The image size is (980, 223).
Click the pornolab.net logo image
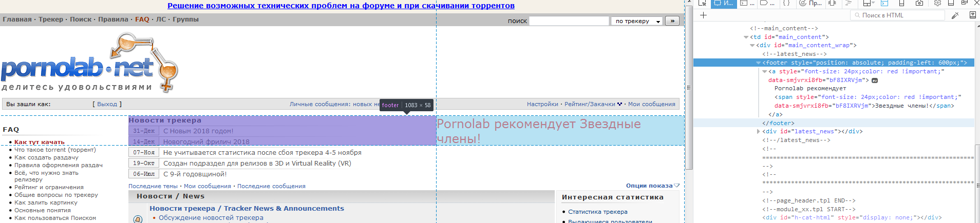[89, 62]
